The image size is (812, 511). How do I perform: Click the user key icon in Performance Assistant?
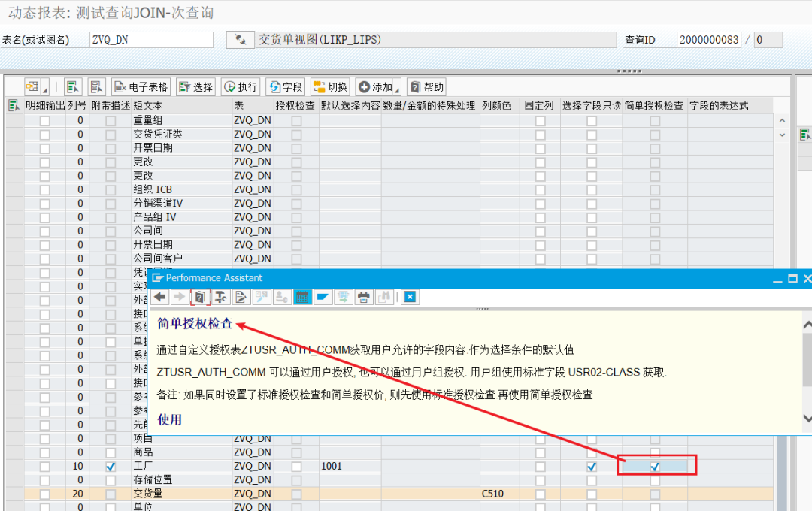(281, 297)
